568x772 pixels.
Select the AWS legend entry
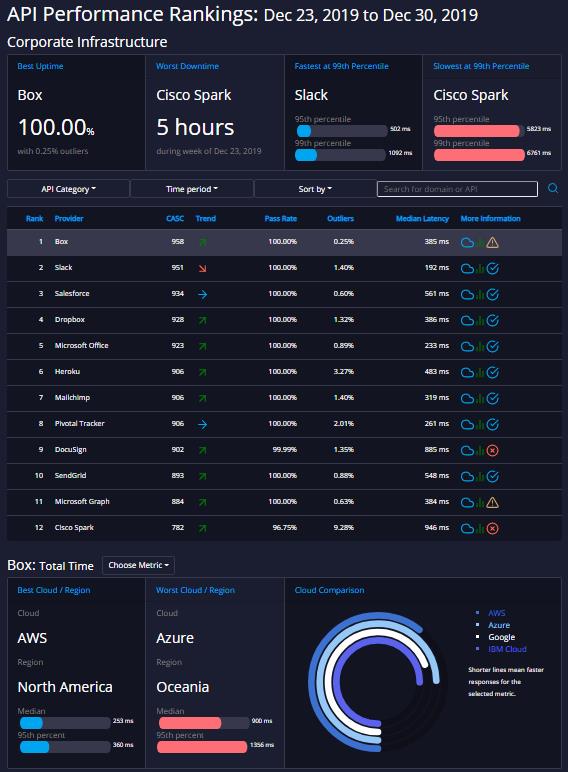pyautogui.click(x=497, y=613)
